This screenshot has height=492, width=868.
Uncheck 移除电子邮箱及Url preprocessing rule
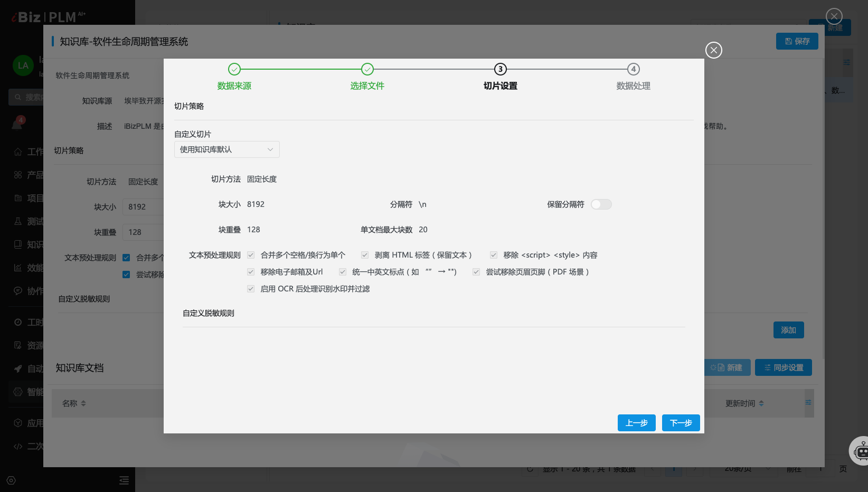[251, 272]
